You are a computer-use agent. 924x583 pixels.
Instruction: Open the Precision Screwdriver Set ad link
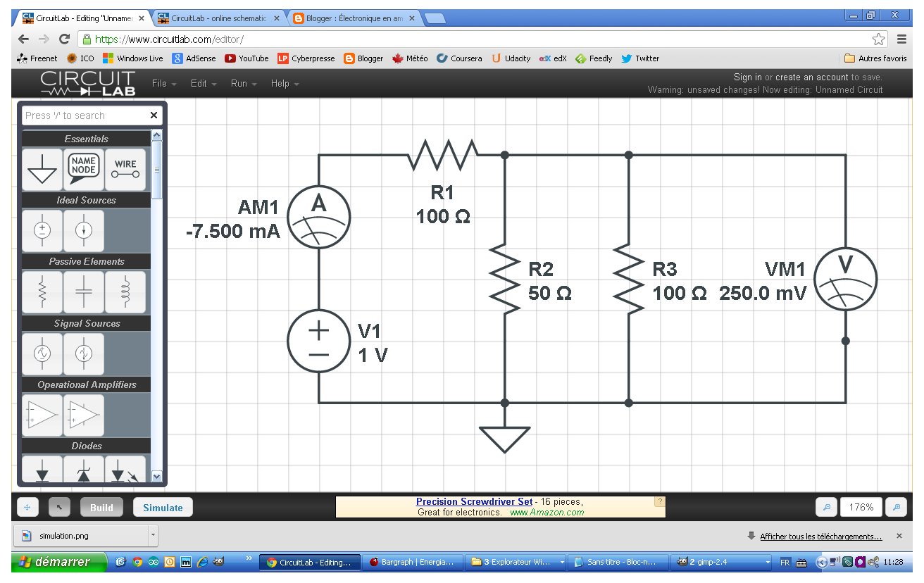tap(475, 502)
